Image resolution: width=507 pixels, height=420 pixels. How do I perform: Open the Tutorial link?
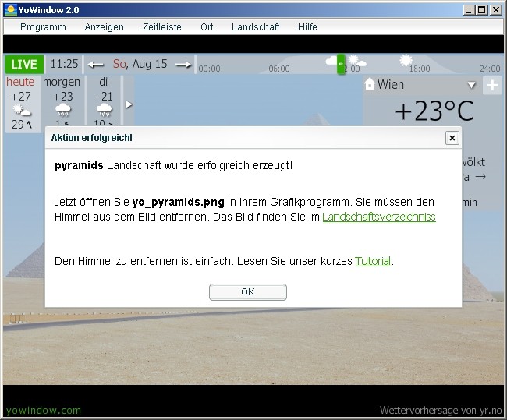373,261
